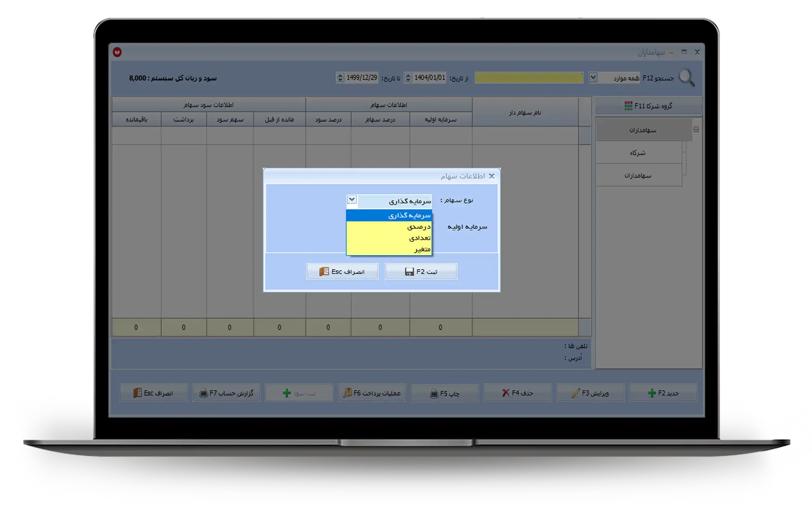812x506 pixels.
Task: Select 'شرکاء' tree item in sidebar
Action: tap(638, 153)
